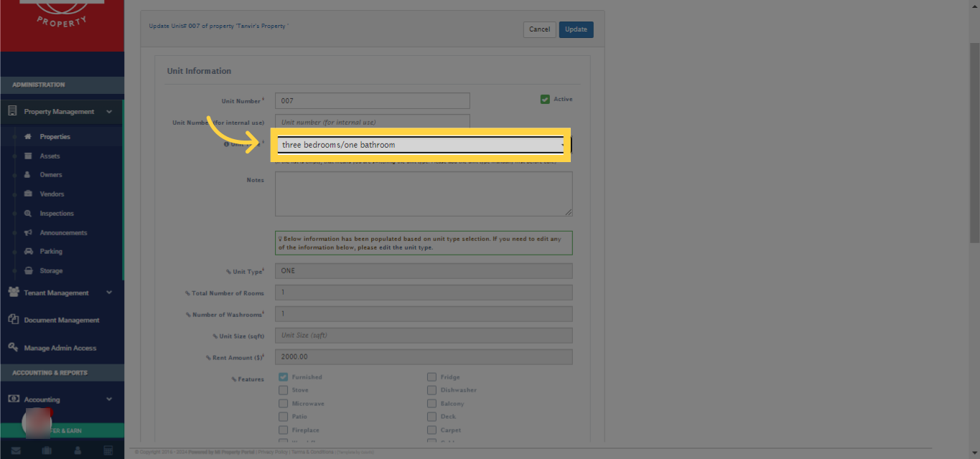Open the Privacy Policy footer link
This screenshot has width=980, height=459.
point(273,452)
